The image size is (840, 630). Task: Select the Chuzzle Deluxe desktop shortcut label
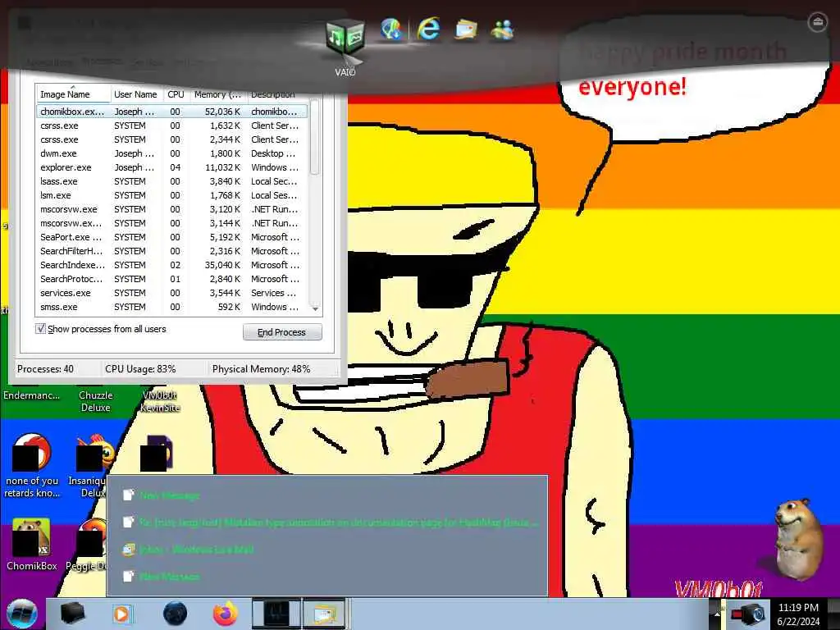(95, 401)
